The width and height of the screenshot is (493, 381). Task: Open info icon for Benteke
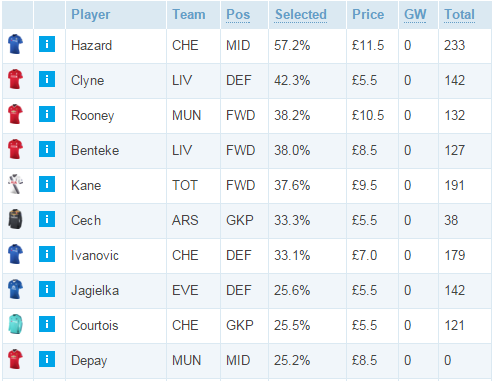[47, 149]
